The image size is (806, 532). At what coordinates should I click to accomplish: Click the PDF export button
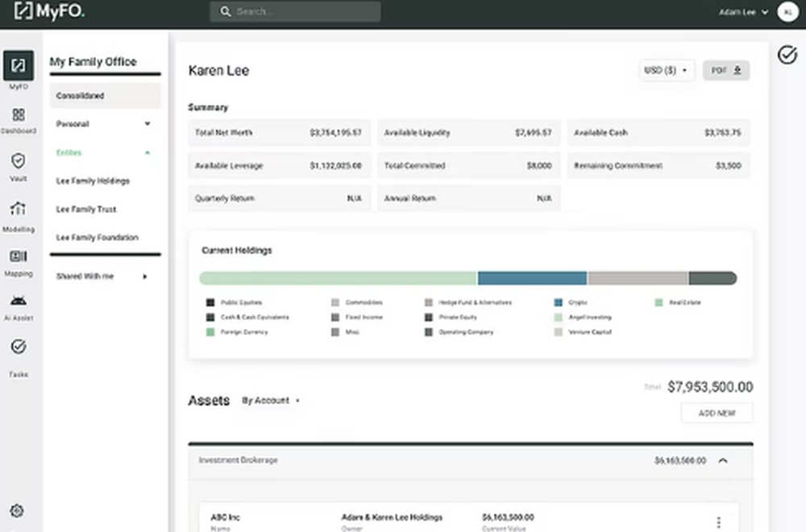[726, 70]
